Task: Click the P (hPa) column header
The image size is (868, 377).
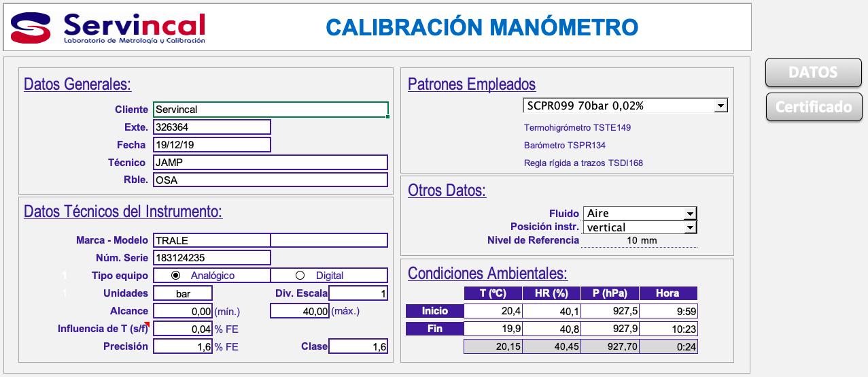Action: tap(610, 293)
